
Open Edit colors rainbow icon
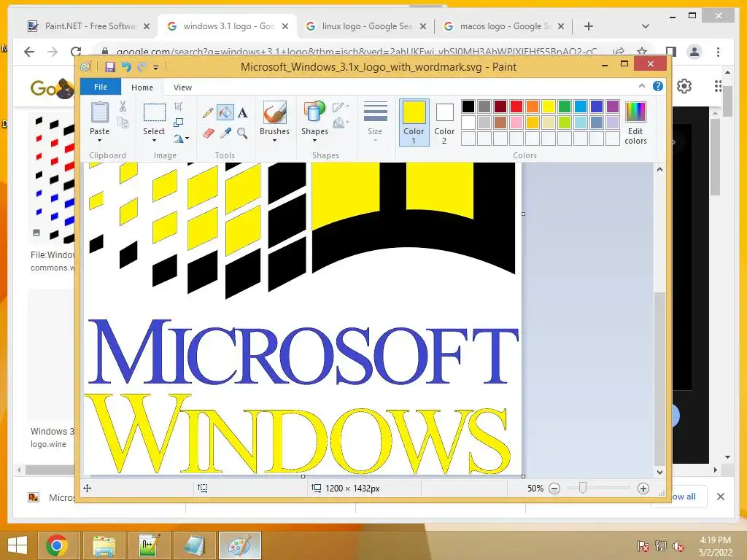[x=635, y=112]
